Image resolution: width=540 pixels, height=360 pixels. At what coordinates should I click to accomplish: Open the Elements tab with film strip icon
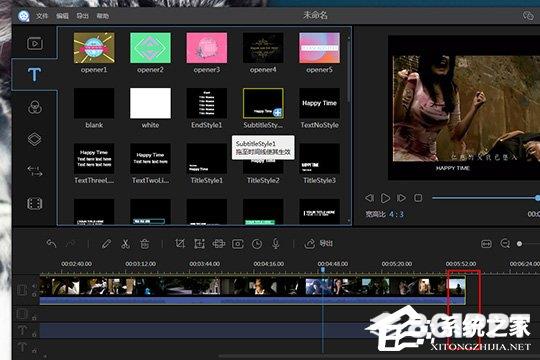pyautogui.click(x=35, y=203)
